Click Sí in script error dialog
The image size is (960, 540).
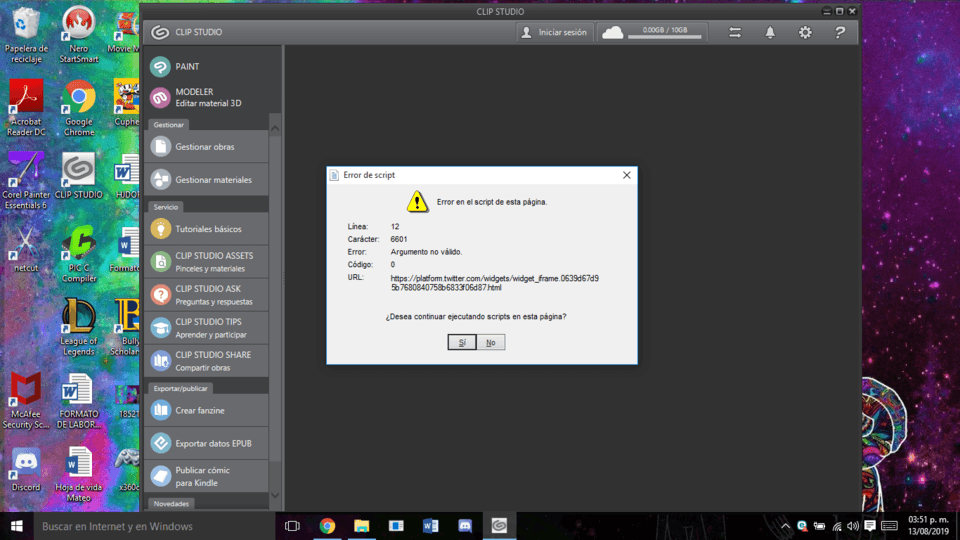point(462,342)
